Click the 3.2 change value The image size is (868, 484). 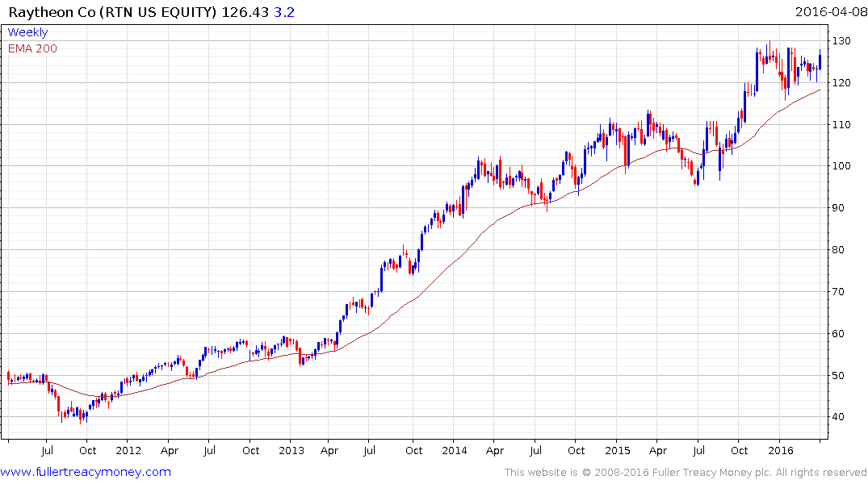pos(284,12)
